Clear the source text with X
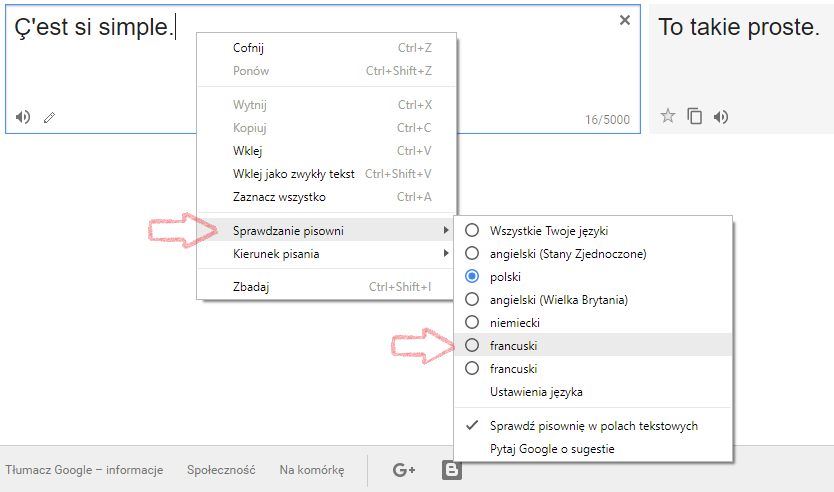834x492 pixels. 625,20
